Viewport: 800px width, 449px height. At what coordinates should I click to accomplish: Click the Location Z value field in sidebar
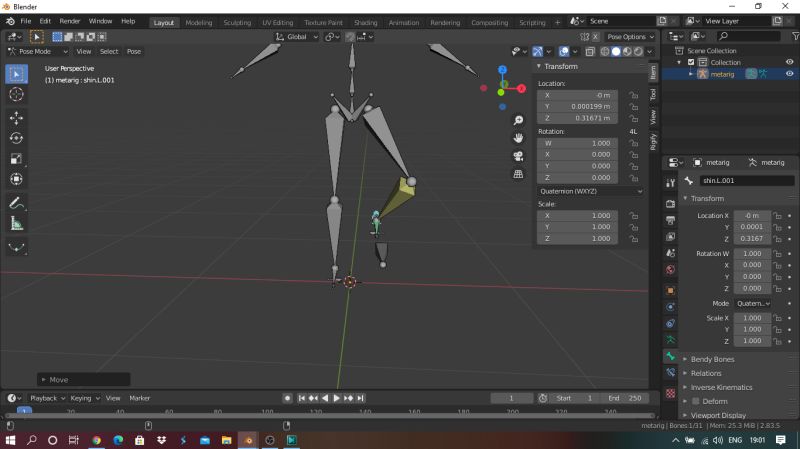click(578, 118)
